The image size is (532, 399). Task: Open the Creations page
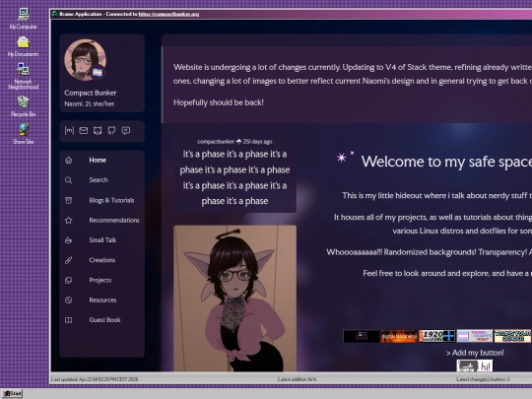point(102,260)
